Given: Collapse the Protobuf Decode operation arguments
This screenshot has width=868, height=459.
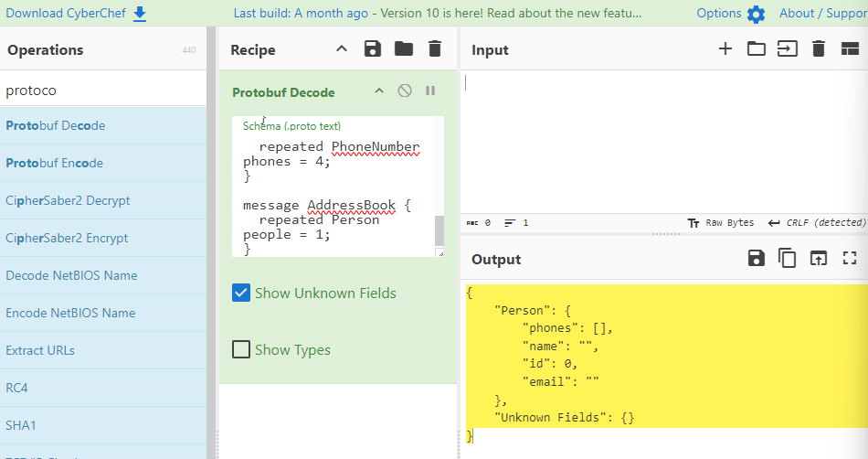Looking at the screenshot, I should (379, 91).
